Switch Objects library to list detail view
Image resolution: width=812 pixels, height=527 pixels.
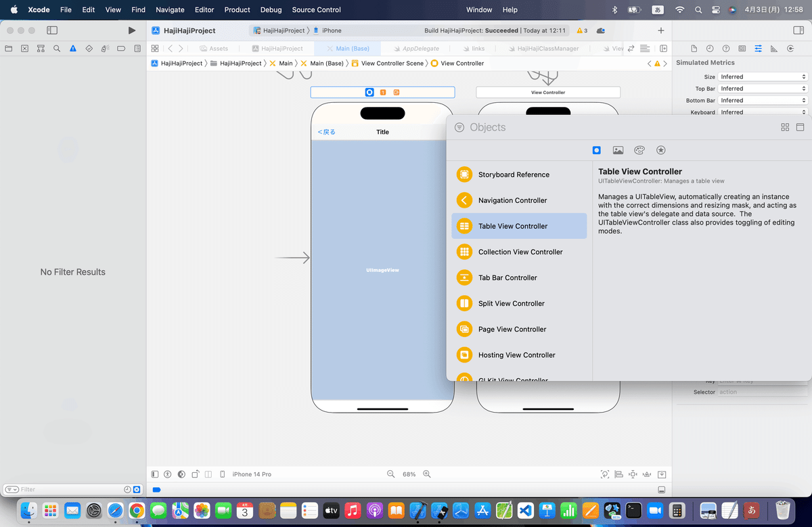pyautogui.click(x=800, y=127)
